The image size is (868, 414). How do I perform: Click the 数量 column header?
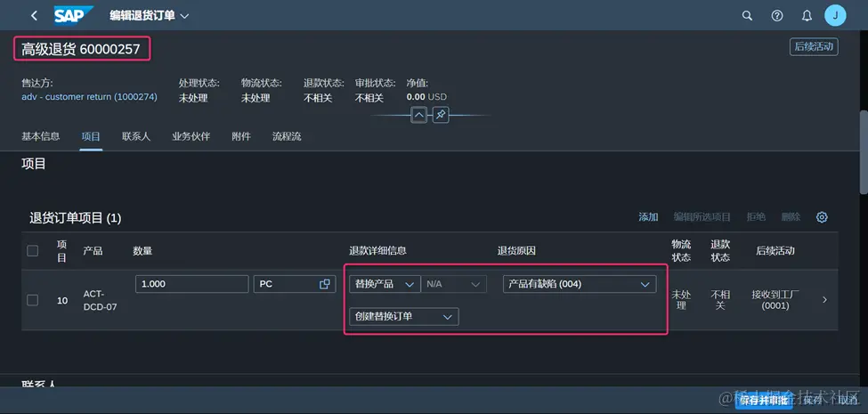pos(142,251)
